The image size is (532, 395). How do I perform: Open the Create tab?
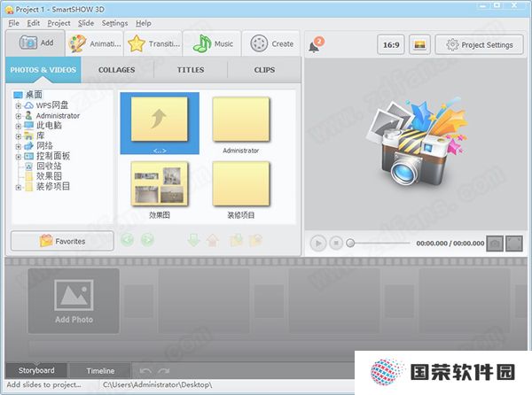[x=271, y=43]
